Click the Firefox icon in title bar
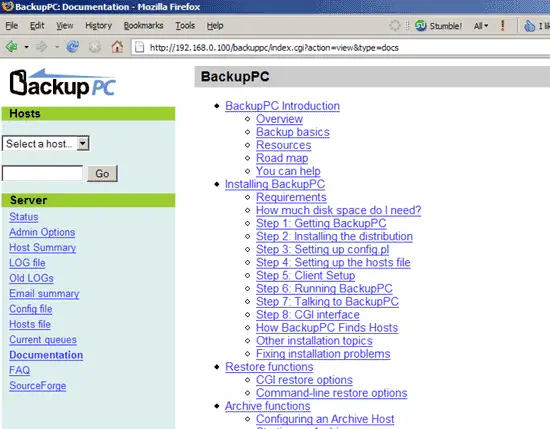This screenshot has width=550, height=429. coord(7,6)
